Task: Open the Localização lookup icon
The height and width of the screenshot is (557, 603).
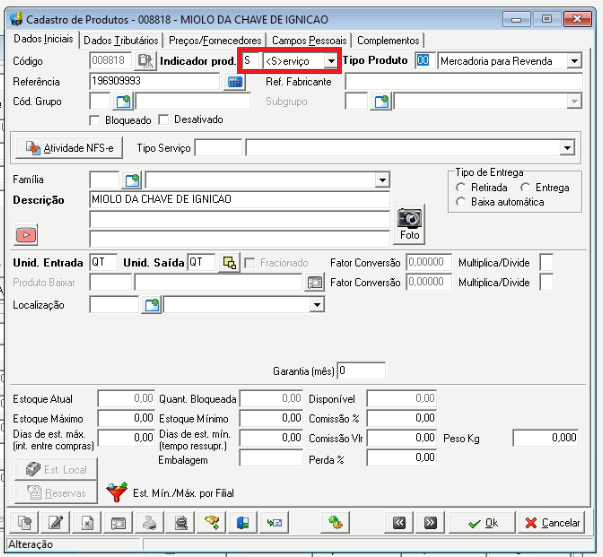Action: tap(152, 305)
